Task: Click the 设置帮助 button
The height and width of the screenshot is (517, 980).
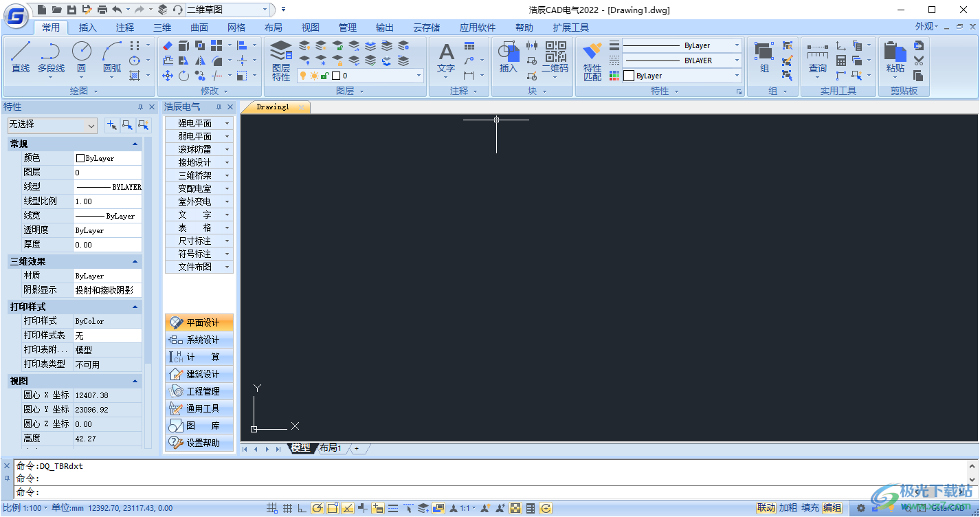Action: click(x=199, y=443)
